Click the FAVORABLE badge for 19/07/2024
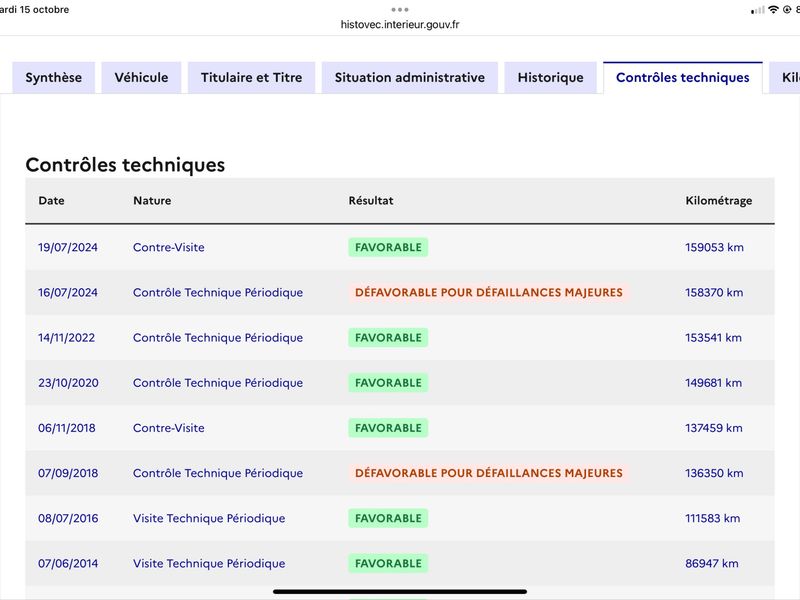800x600 pixels. pyautogui.click(x=388, y=247)
